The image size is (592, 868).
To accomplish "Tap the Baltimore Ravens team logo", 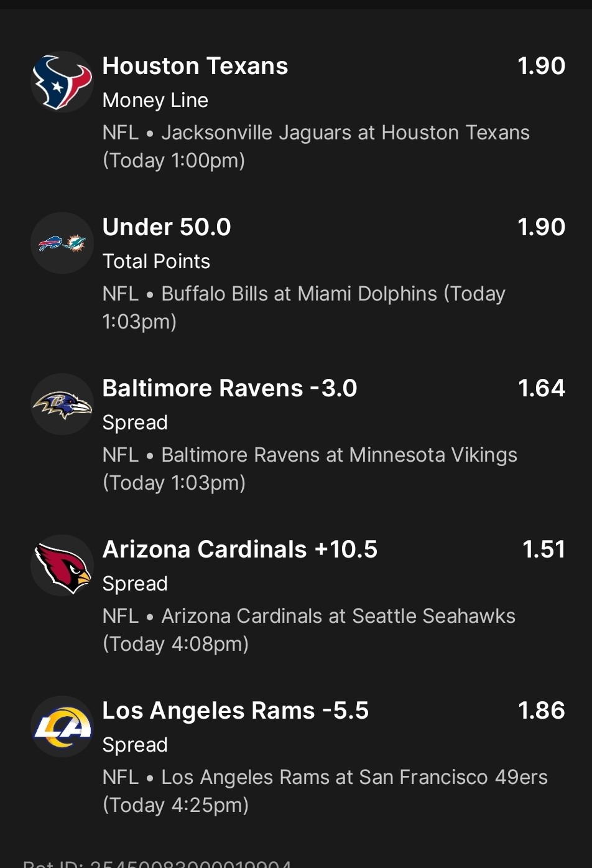I will [62, 404].
